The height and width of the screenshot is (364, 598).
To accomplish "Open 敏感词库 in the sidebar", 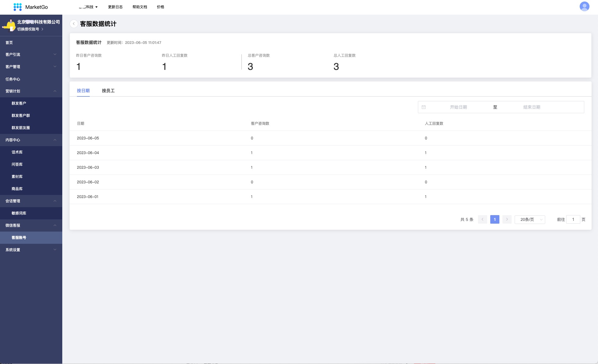I will (x=19, y=213).
